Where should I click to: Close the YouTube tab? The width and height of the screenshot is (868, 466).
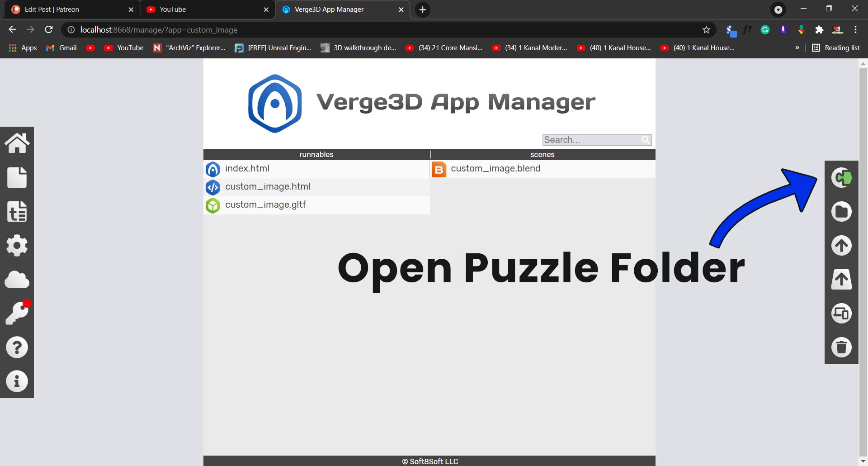click(x=266, y=10)
